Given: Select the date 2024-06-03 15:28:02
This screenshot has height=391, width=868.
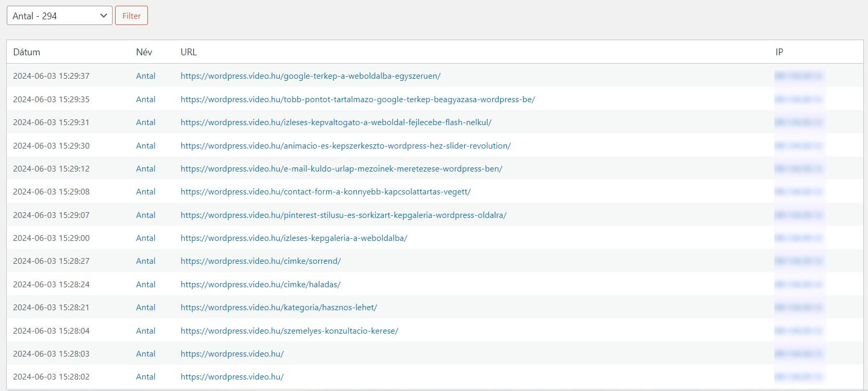Looking at the screenshot, I should point(51,377).
